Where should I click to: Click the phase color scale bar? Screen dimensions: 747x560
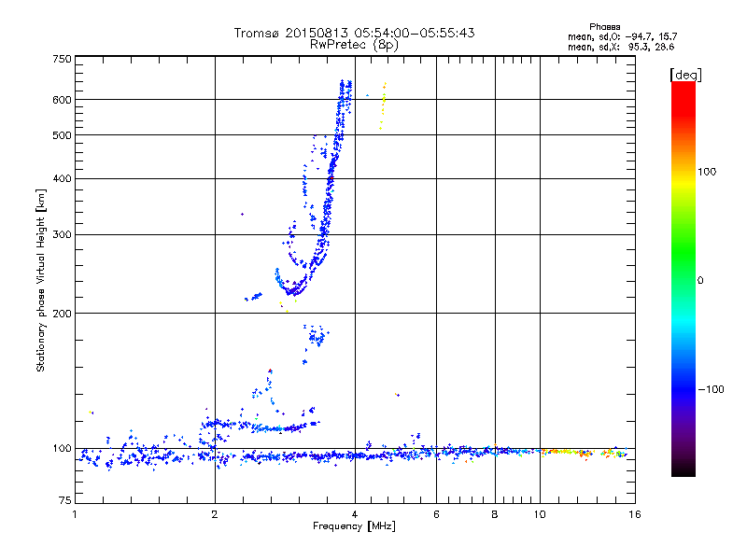tap(684, 278)
